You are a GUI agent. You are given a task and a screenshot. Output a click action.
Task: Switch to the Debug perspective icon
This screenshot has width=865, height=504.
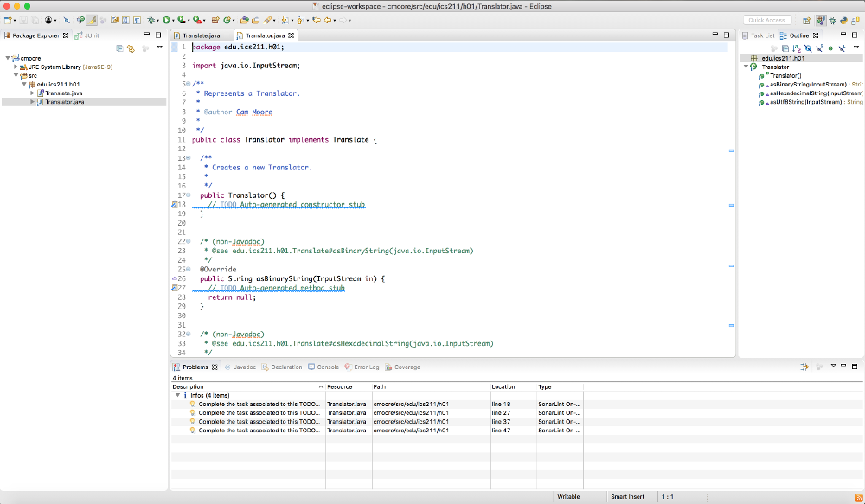click(833, 20)
